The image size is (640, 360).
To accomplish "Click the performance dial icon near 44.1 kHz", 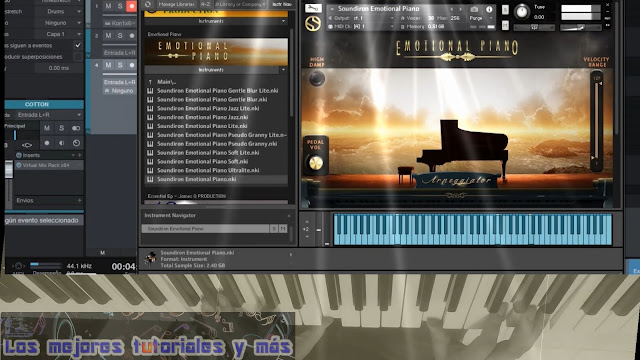I will click(18, 266).
